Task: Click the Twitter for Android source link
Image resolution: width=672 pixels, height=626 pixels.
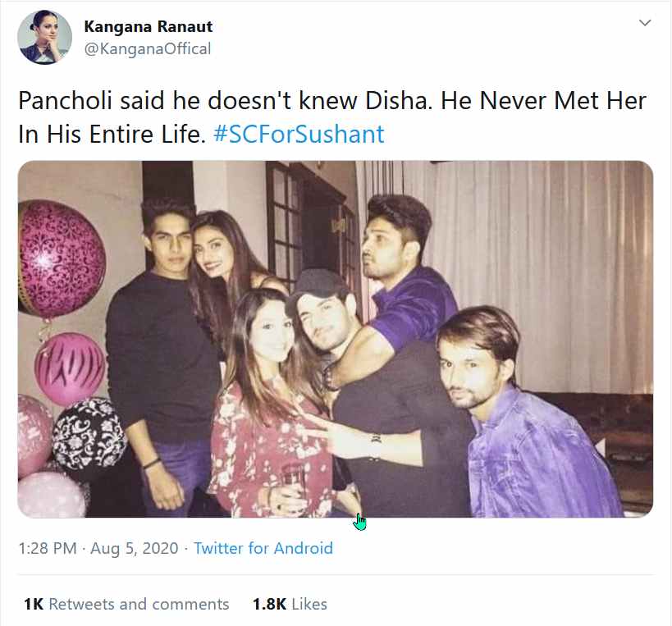Action: coord(263,548)
